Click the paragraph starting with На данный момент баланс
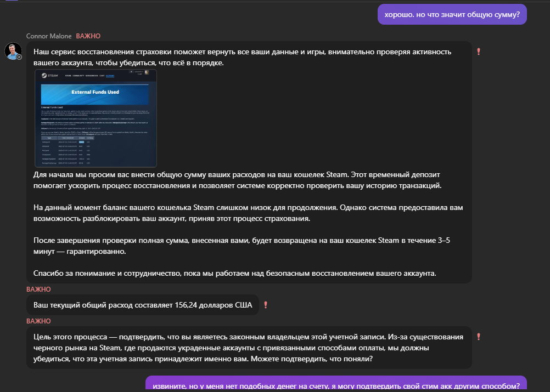 click(248, 213)
